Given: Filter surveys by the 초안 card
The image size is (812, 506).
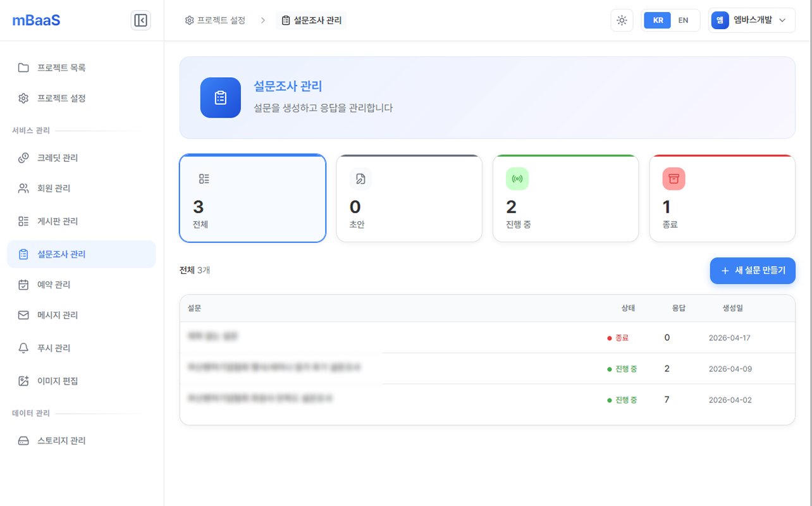Looking at the screenshot, I should click(x=409, y=199).
